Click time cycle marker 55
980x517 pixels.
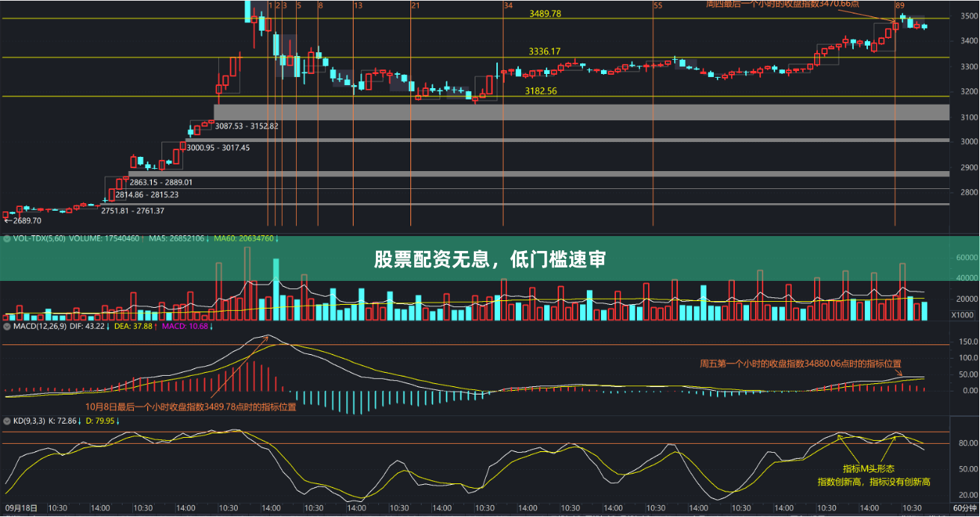[x=658, y=5]
